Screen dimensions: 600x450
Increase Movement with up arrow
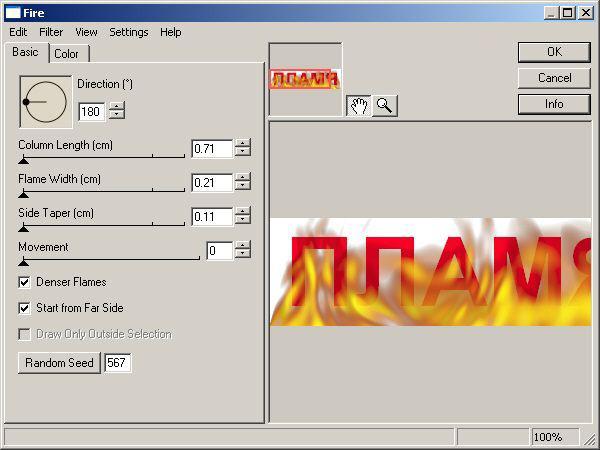243,246
